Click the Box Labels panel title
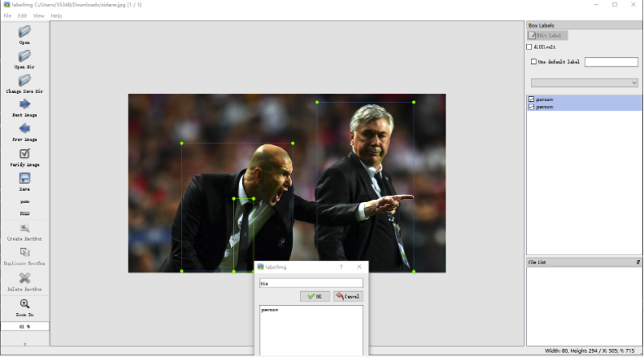 point(541,25)
